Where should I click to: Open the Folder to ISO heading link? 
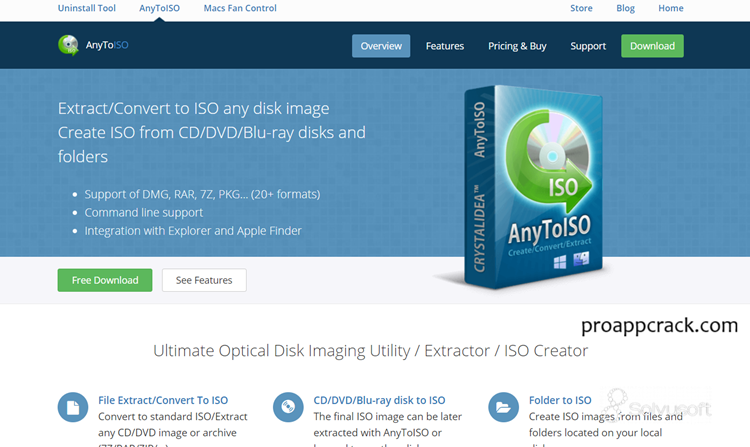(560, 400)
